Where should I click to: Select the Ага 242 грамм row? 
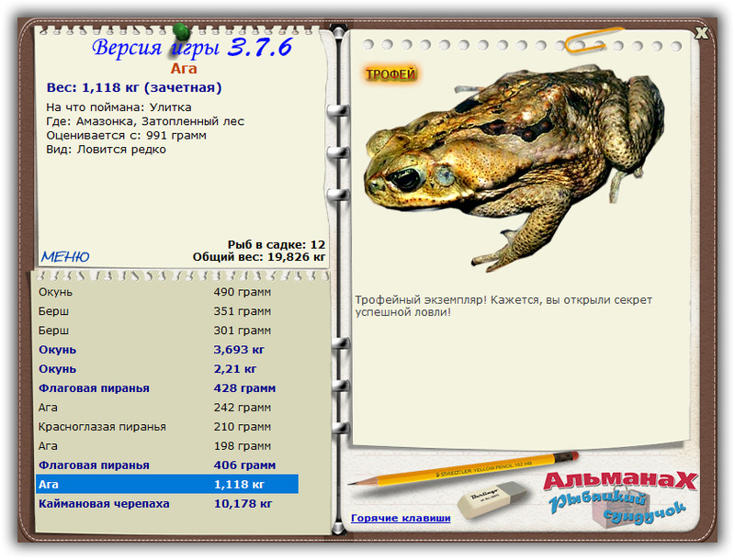coord(167,408)
